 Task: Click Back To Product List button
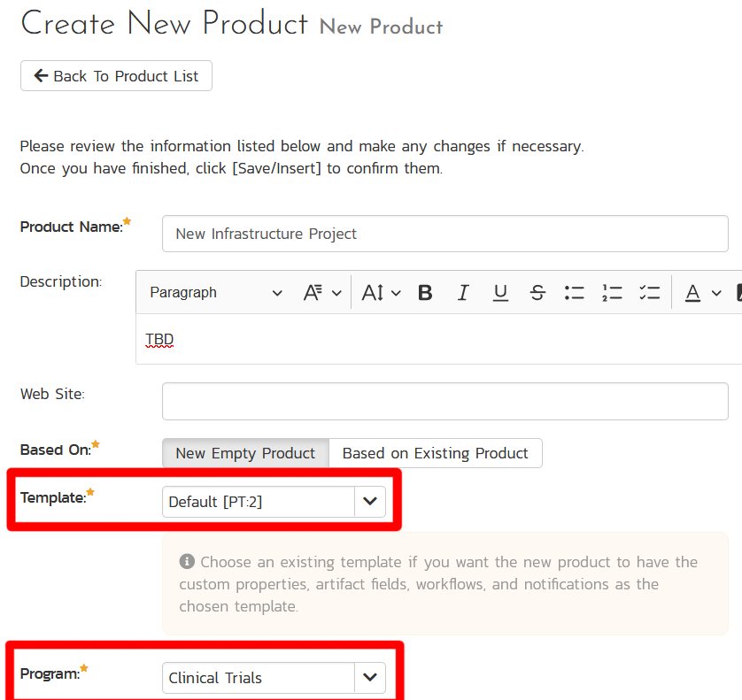point(116,76)
